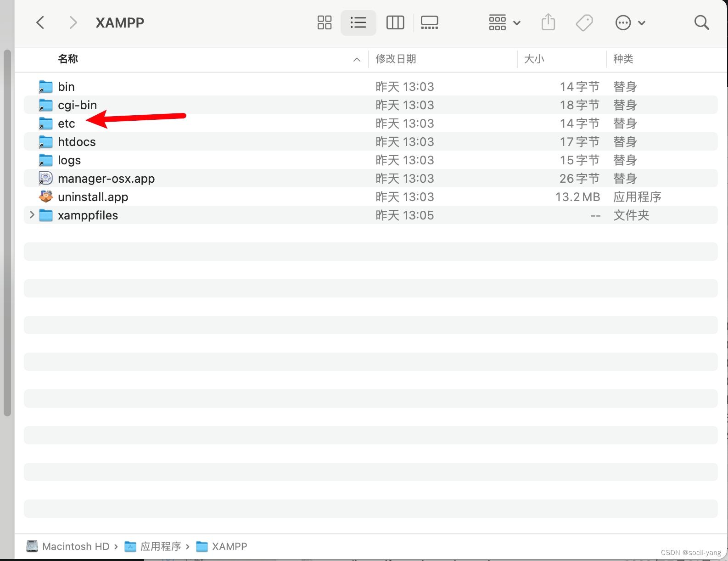Select the file name xamppfiles
This screenshot has width=728, height=561.
(x=88, y=215)
